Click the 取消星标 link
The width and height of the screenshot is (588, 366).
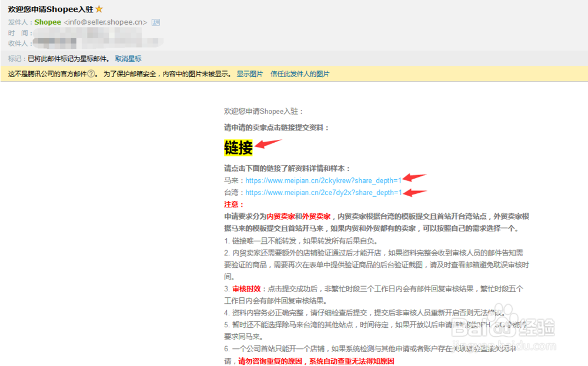pyautogui.click(x=128, y=59)
